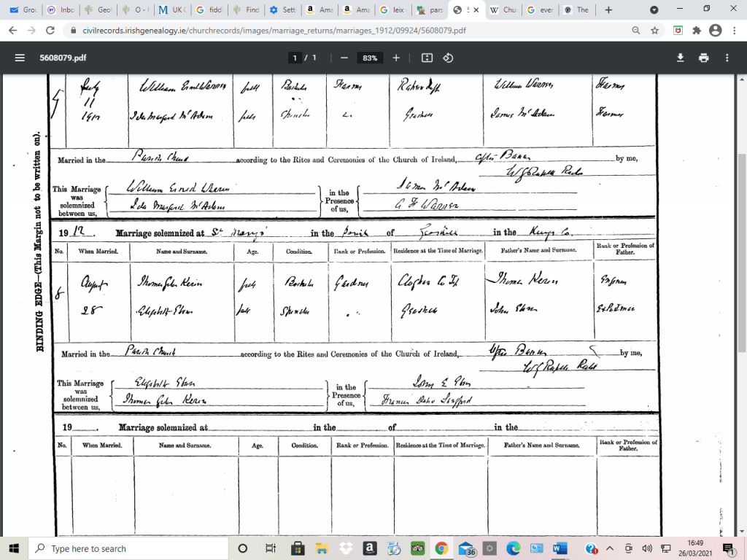Print the marriage record PDF
The height and width of the screenshot is (560, 747).
pyautogui.click(x=703, y=58)
